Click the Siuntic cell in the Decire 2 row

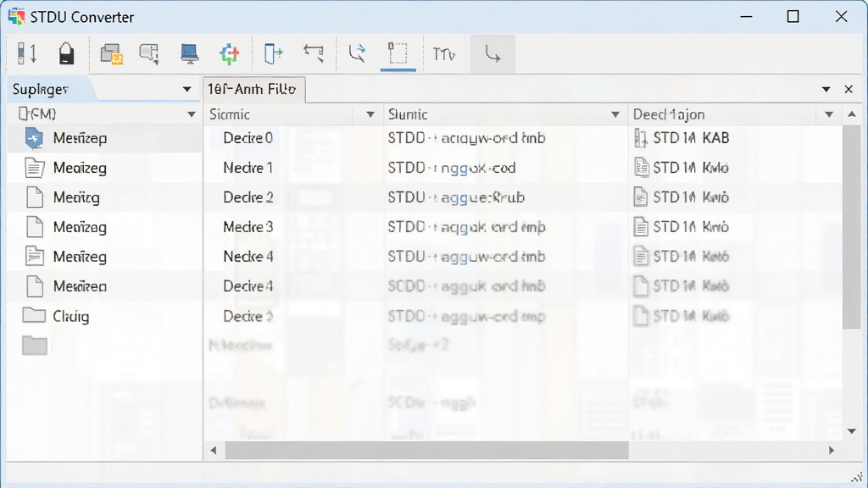(x=455, y=197)
